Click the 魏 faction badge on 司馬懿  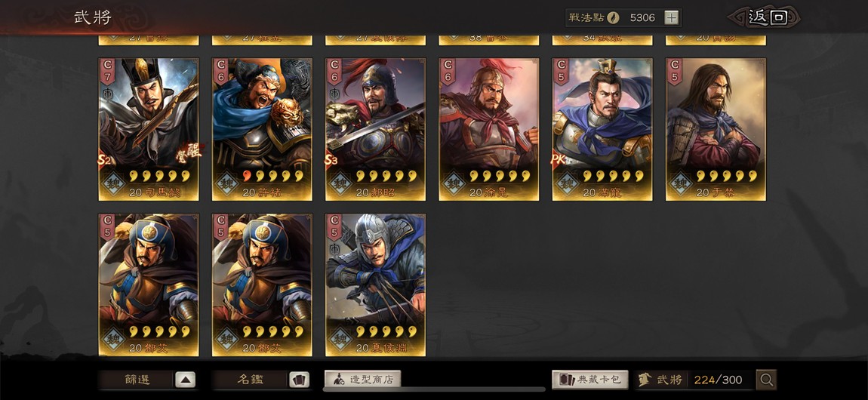113,183
